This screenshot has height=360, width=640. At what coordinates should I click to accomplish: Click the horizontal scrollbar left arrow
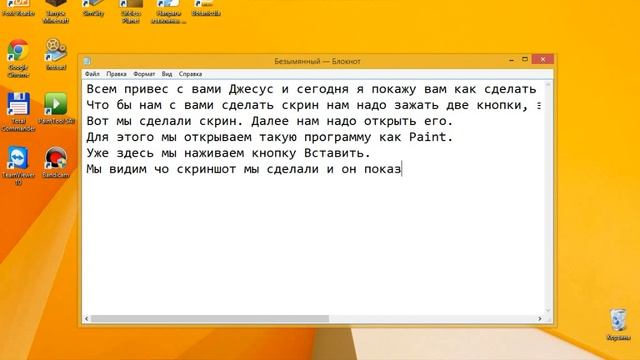[x=87, y=318]
